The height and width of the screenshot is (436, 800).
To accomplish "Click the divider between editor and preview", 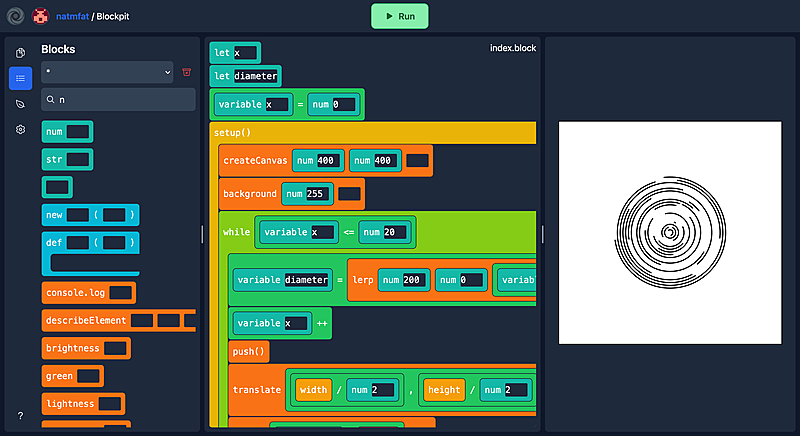I will click(x=543, y=233).
